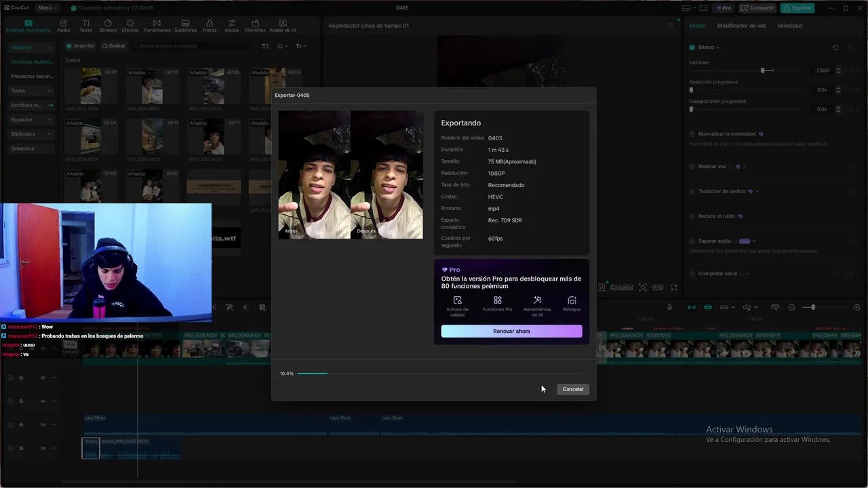Click the Herramientas de IA icon
Screen dimensions: 868x488
[537, 300]
